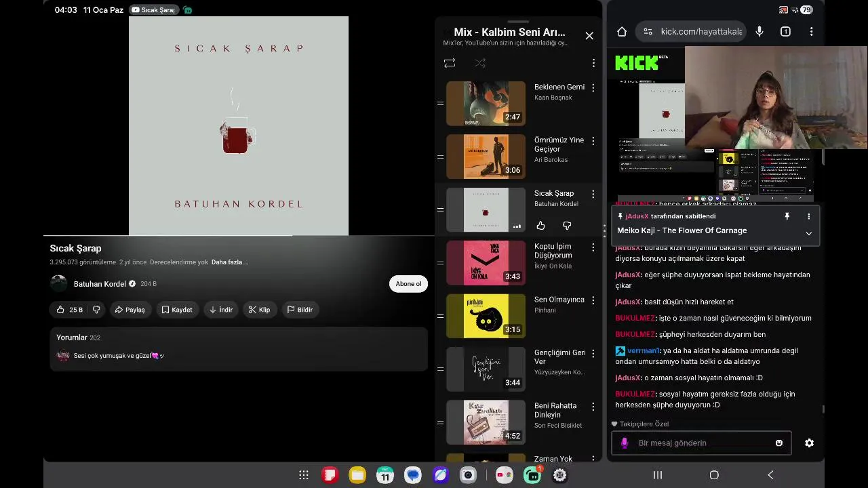Launch My Files yellow folder app
The height and width of the screenshot is (488, 868).
(x=357, y=475)
